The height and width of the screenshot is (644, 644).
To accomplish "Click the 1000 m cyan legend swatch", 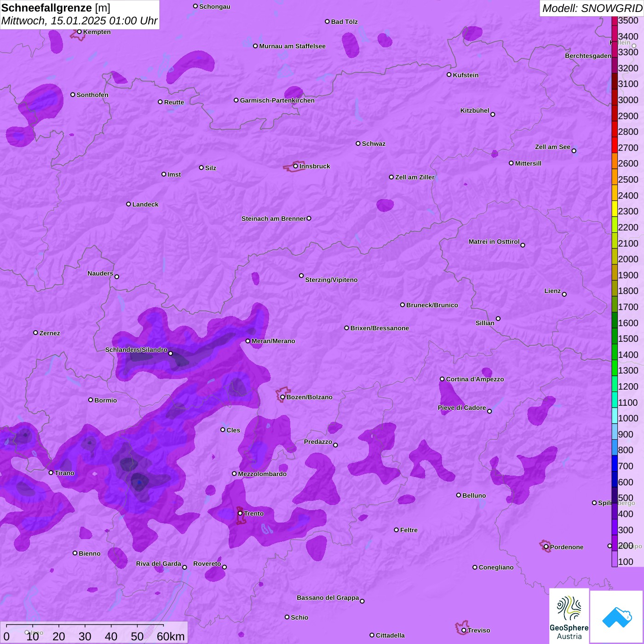I will [x=615, y=415].
